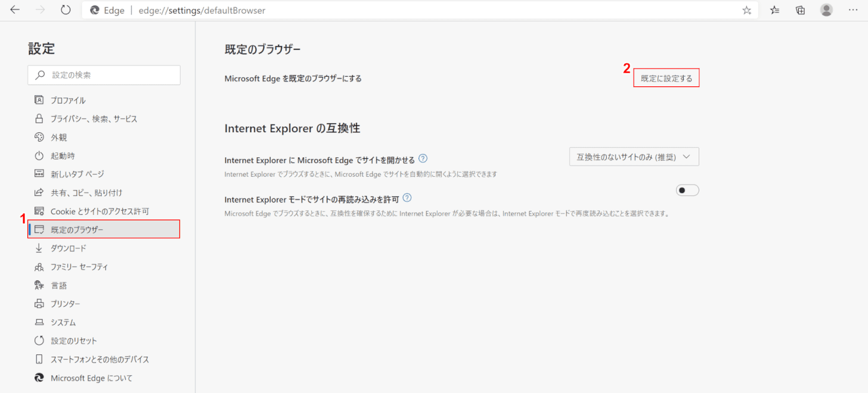Click the printer icon beside プリンター
The width and height of the screenshot is (868, 393).
(39, 304)
